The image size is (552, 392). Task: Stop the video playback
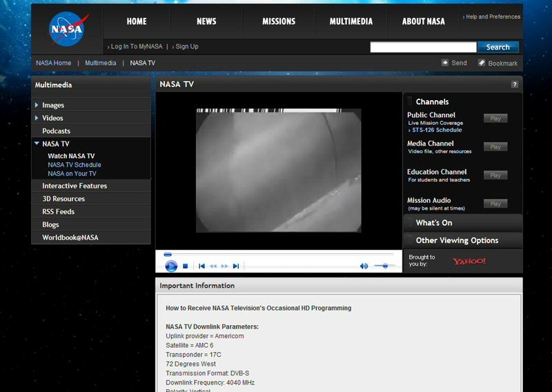coord(185,266)
